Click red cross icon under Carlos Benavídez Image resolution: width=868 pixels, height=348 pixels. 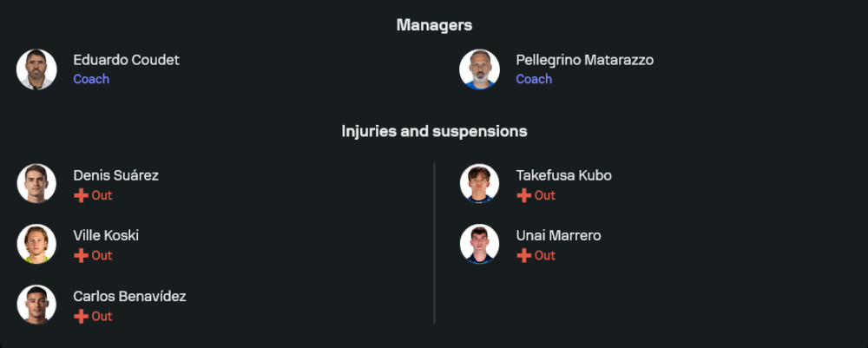point(81,316)
